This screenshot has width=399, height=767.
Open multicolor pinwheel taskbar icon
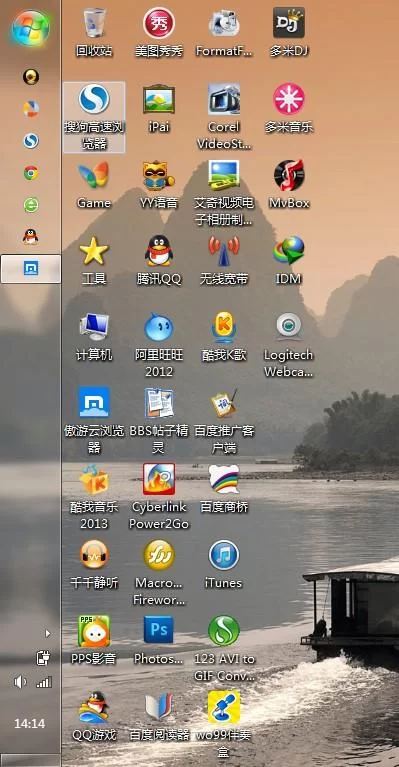click(31, 109)
